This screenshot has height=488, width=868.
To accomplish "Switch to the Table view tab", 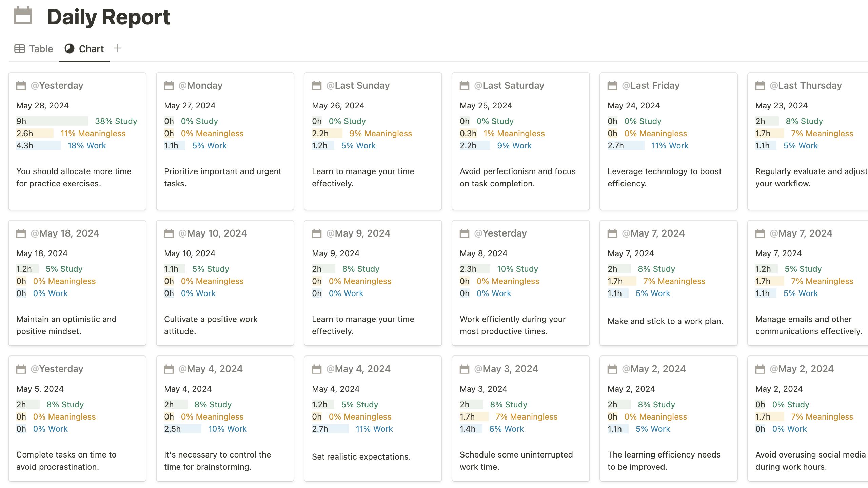I will (34, 49).
